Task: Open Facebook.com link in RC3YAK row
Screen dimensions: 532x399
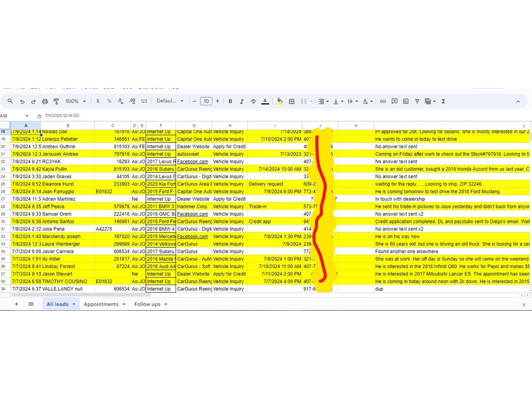Action: click(193, 162)
